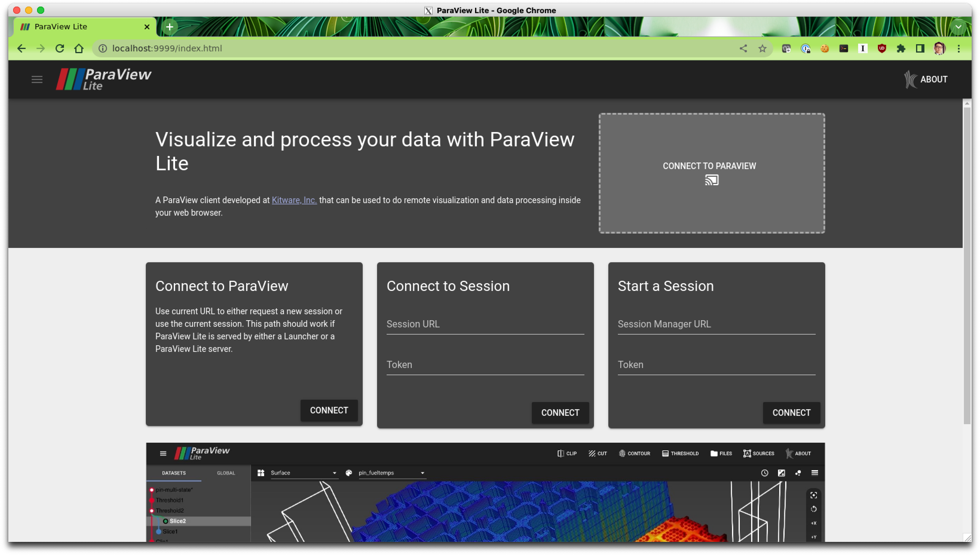Click CONNECT in the Connect to Session card
The width and height of the screenshot is (980, 555).
coord(560,413)
